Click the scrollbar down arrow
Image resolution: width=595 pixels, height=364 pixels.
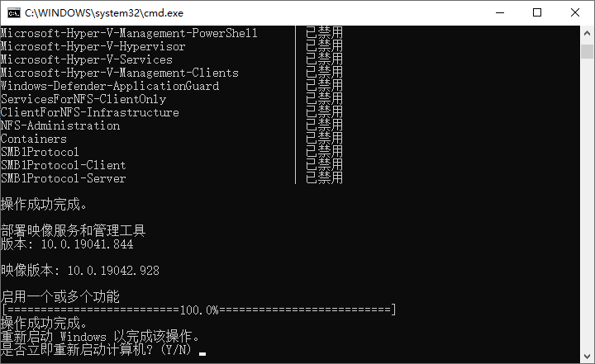point(587,356)
